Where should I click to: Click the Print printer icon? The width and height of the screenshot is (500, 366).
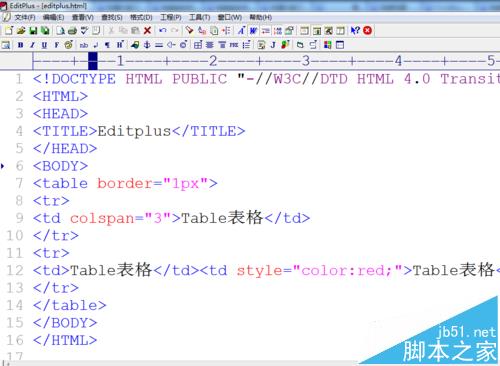72,31
